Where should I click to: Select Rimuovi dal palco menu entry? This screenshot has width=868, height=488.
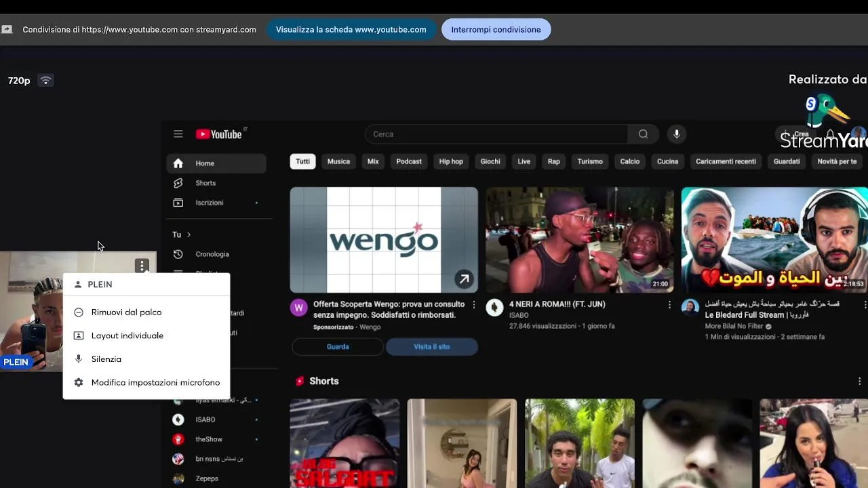[146, 312]
